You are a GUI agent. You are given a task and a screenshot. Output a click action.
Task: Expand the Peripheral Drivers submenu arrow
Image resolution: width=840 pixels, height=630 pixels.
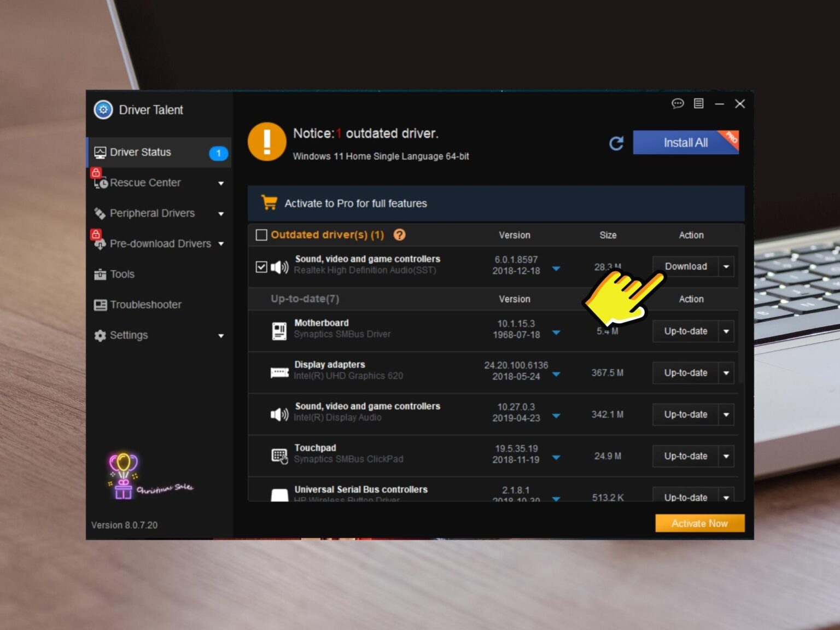click(x=221, y=214)
